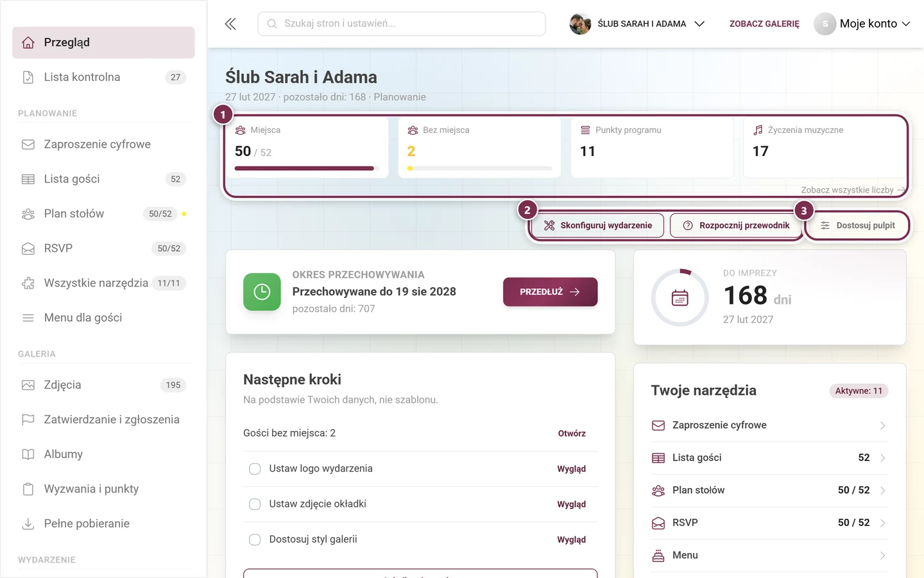Click the calendar icon in the countdown card
The width and height of the screenshot is (924, 578).
(680, 298)
